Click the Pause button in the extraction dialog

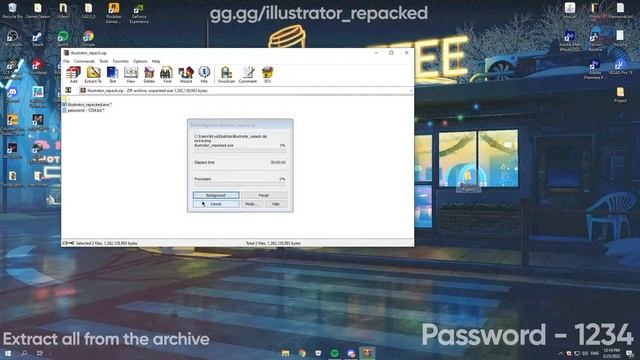264,195
